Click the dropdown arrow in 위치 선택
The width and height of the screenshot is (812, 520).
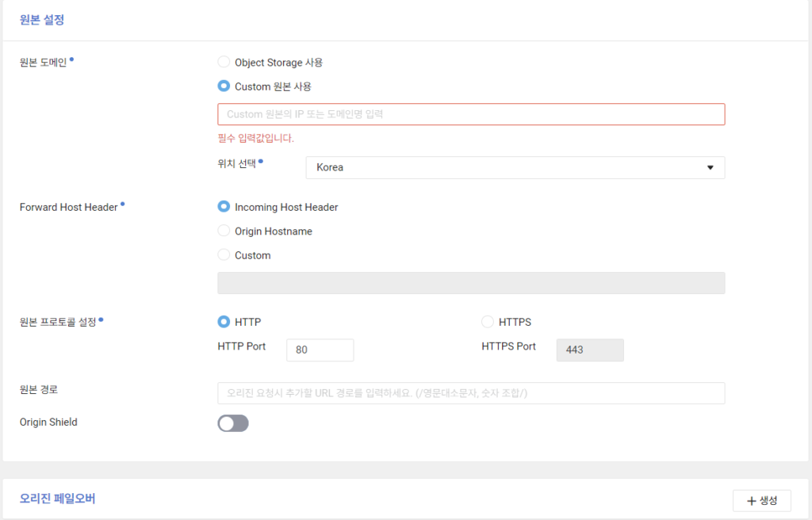coord(710,168)
